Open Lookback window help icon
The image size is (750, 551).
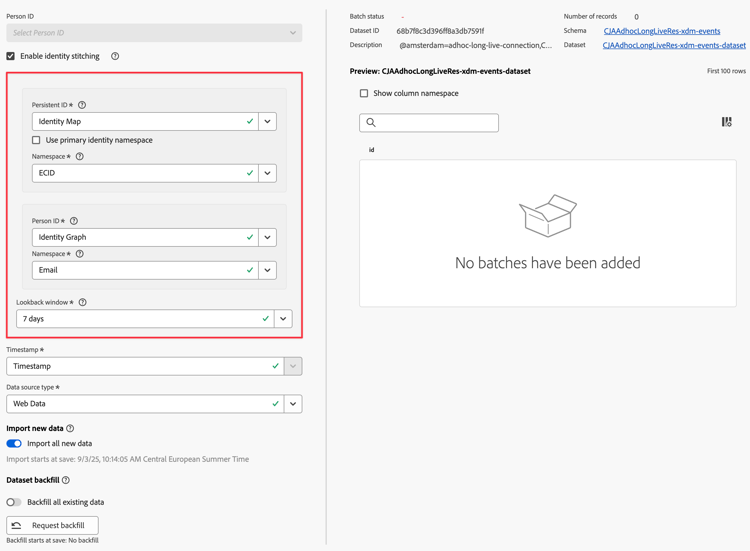[82, 302]
